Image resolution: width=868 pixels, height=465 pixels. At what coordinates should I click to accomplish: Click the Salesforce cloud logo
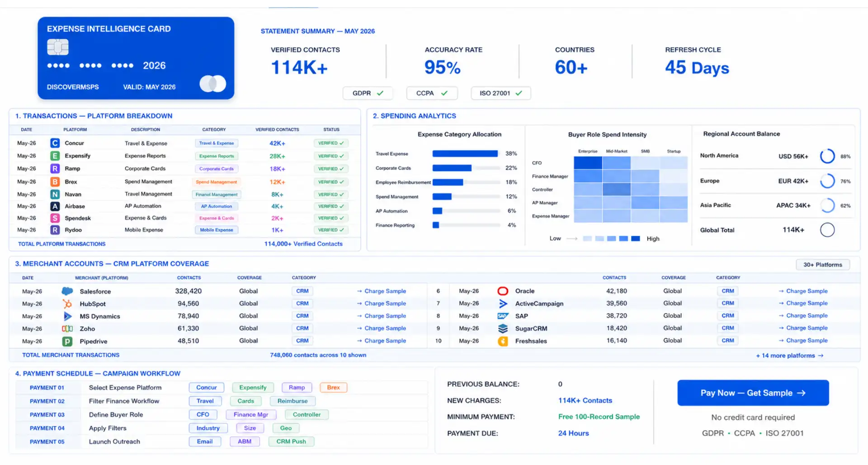(67, 291)
